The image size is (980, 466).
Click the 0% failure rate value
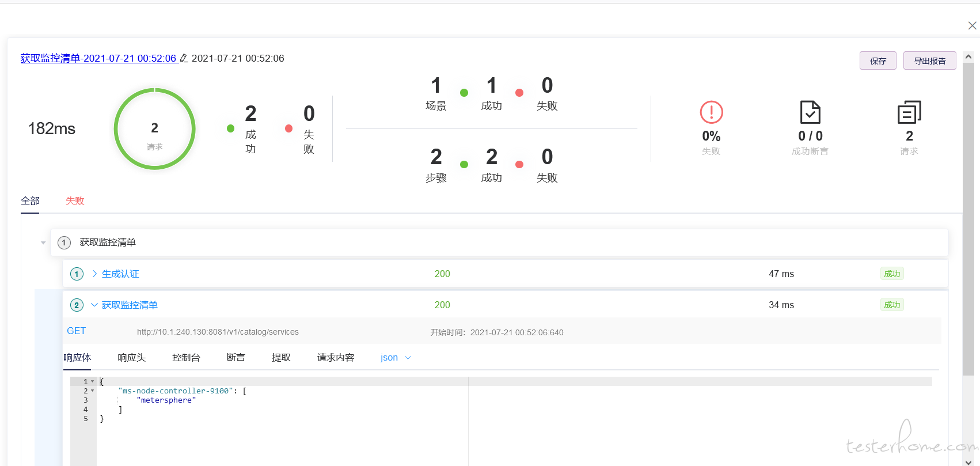pos(711,137)
